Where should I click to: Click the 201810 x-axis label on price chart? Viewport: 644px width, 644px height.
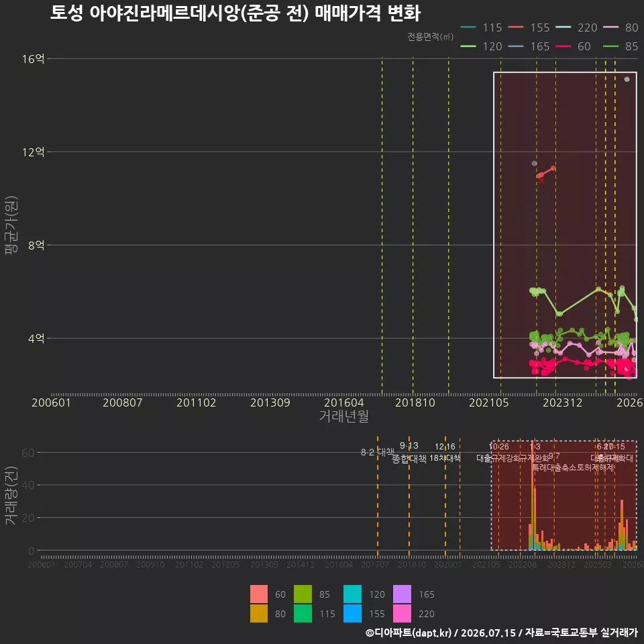[415, 402]
